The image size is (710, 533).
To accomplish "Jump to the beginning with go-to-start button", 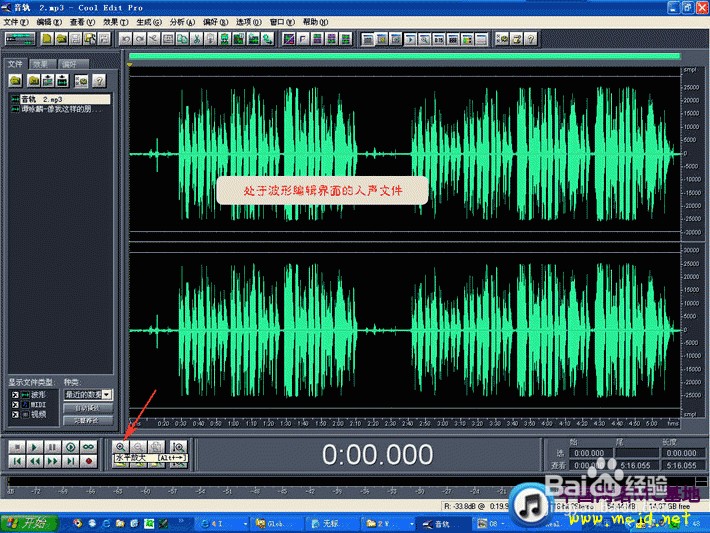I will click(17, 461).
